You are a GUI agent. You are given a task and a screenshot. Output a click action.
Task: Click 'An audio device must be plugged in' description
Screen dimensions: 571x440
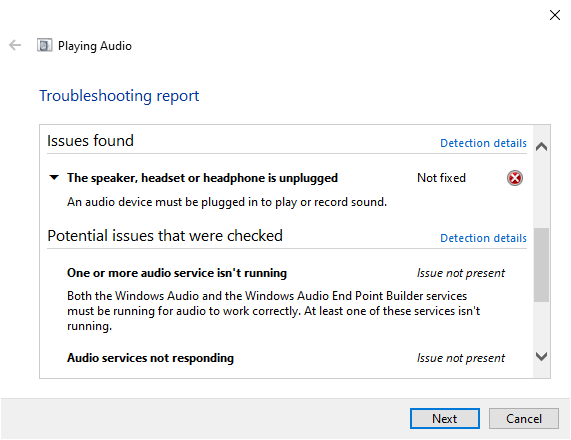pos(227,202)
